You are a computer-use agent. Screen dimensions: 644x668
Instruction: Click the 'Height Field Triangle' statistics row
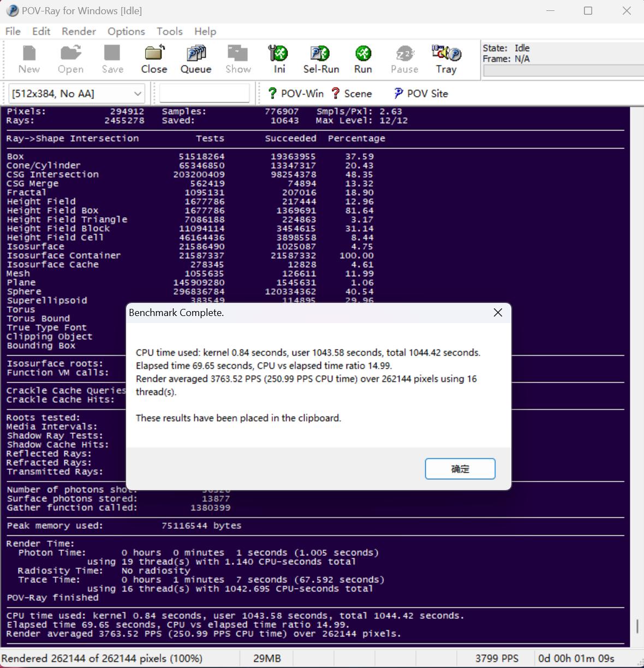[190, 219]
